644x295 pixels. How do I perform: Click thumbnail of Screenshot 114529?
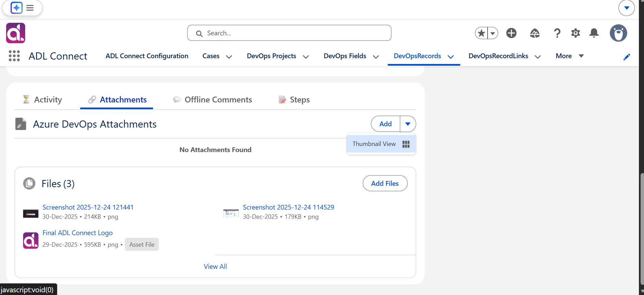point(231,214)
